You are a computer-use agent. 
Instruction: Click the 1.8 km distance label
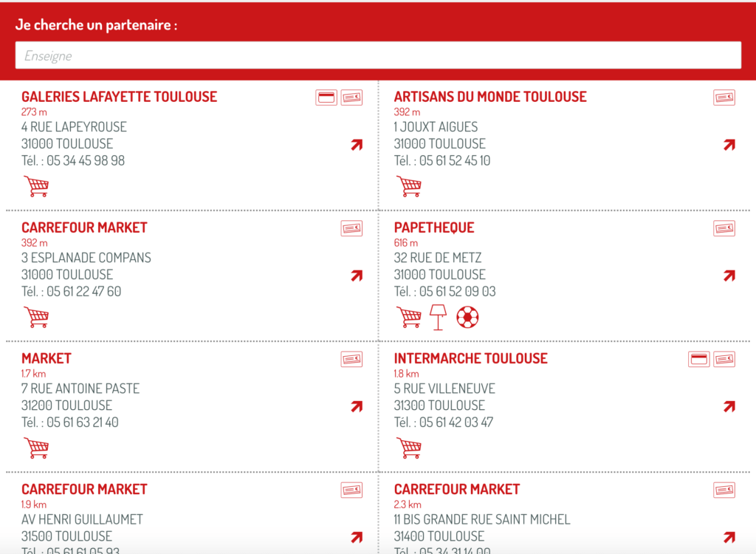pyautogui.click(x=407, y=374)
